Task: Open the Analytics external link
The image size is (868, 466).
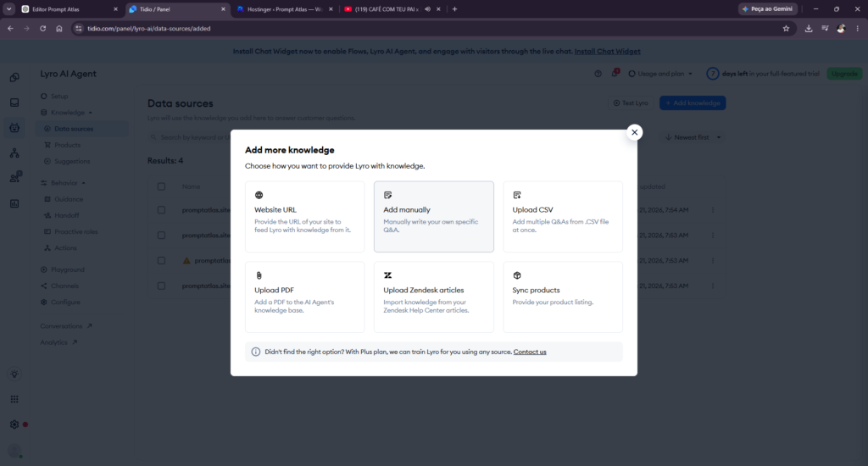Action: tap(58, 342)
